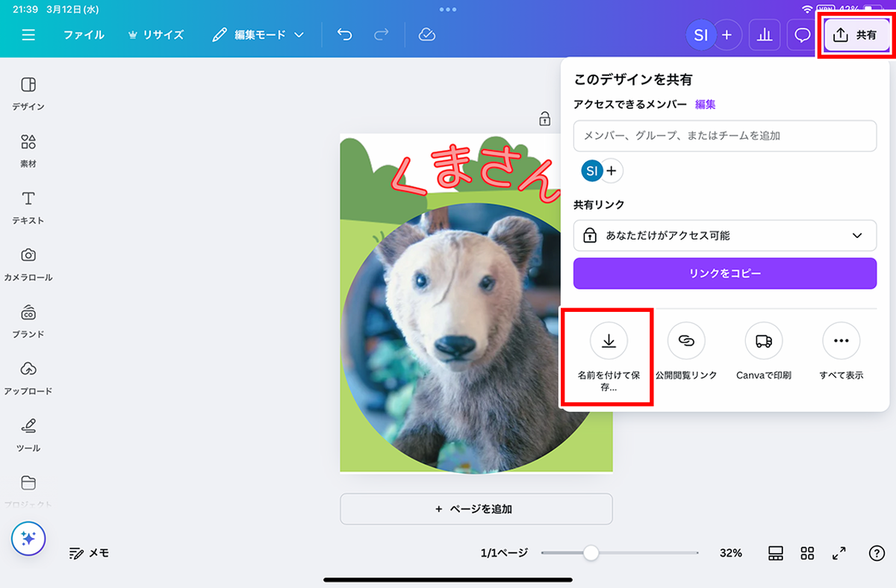
Task: Choose the Canvaで印刷 option
Action: pyautogui.click(x=764, y=352)
